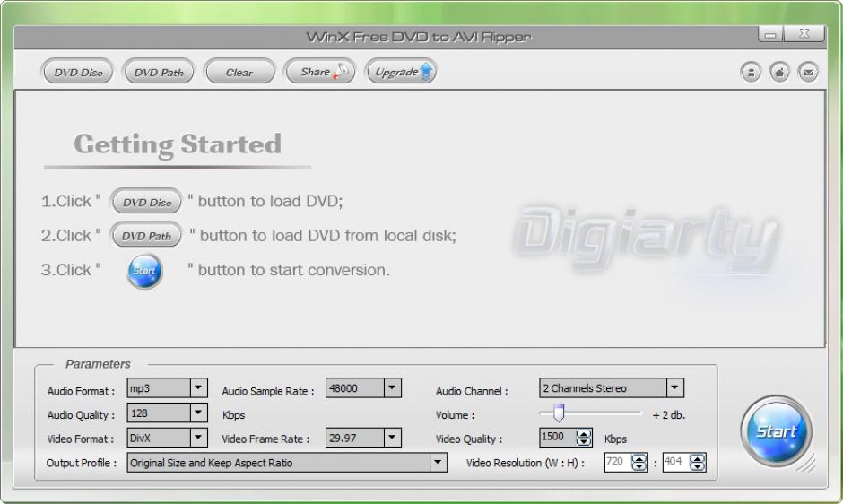The height and width of the screenshot is (504, 843).
Task: Click the height field showing 404
Action: (x=676, y=462)
